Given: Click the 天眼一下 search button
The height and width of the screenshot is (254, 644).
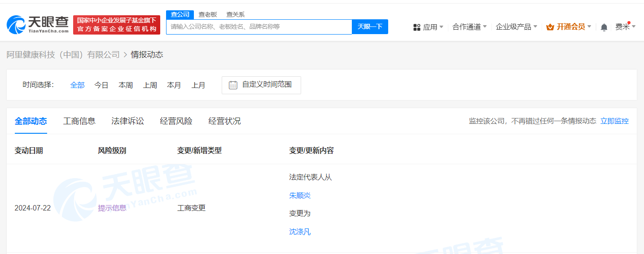Looking at the screenshot, I should point(370,27).
